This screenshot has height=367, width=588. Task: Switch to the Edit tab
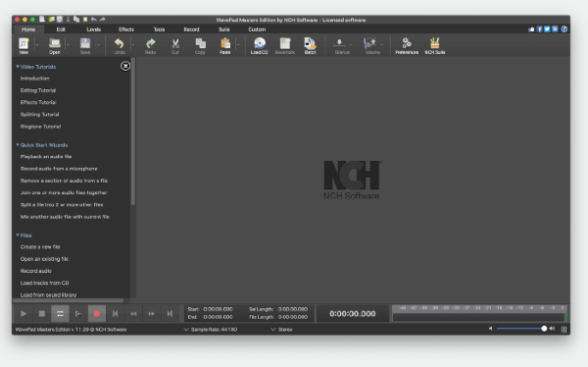[61, 29]
